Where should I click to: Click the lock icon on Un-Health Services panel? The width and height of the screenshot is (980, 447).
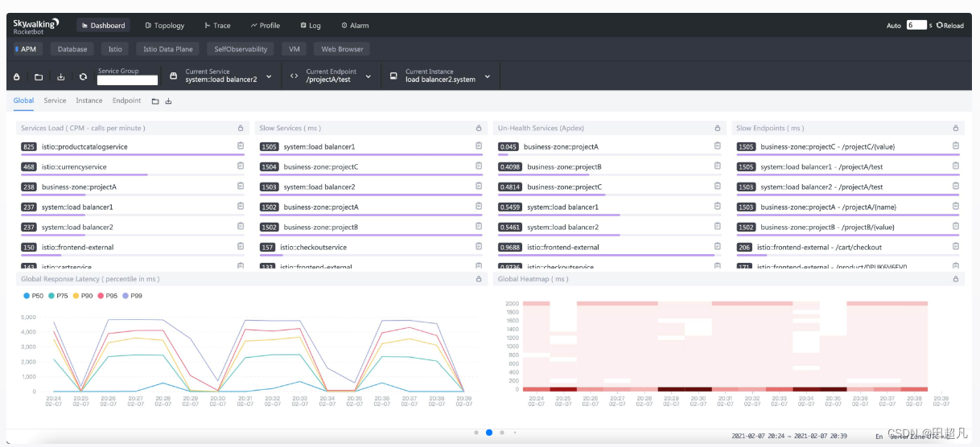(718, 128)
